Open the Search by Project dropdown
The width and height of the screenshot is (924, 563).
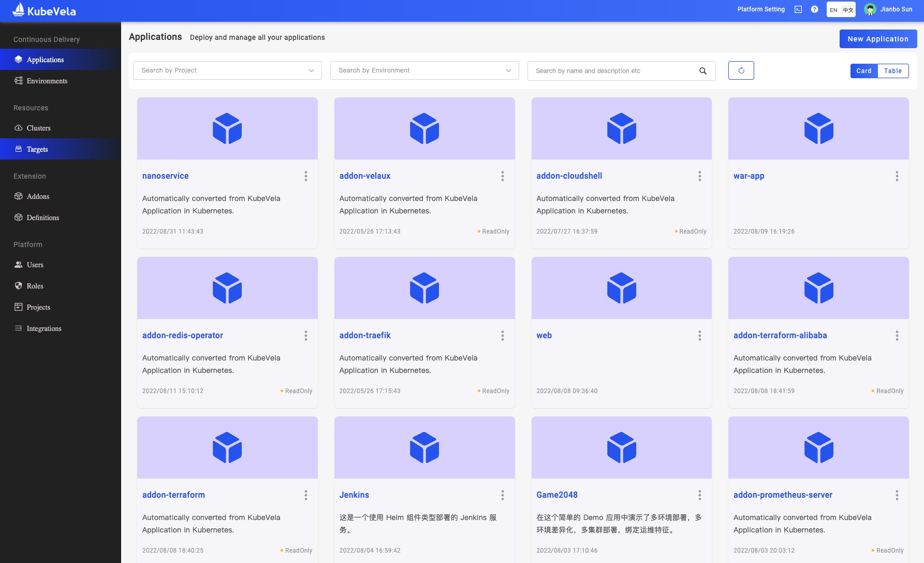point(228,70)
